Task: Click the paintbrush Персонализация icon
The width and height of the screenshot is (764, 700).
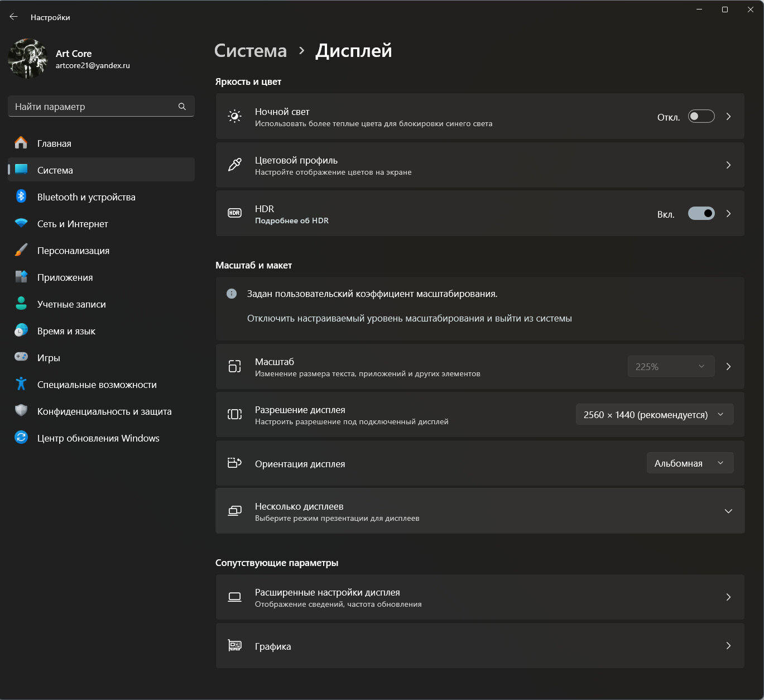Action: click(21, 250)
